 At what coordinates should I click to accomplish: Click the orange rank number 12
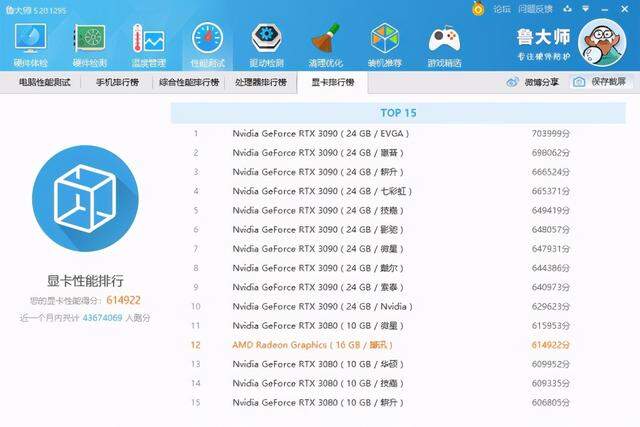[x=196, y=345]
